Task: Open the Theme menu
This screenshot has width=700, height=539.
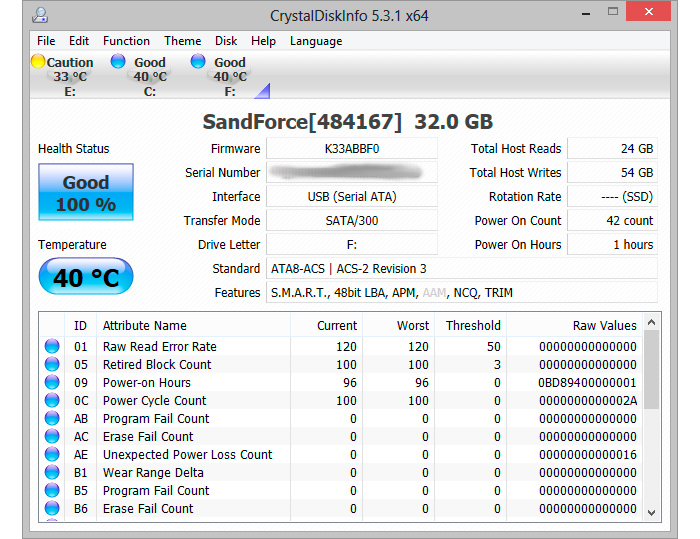Action: click(182, 41)
